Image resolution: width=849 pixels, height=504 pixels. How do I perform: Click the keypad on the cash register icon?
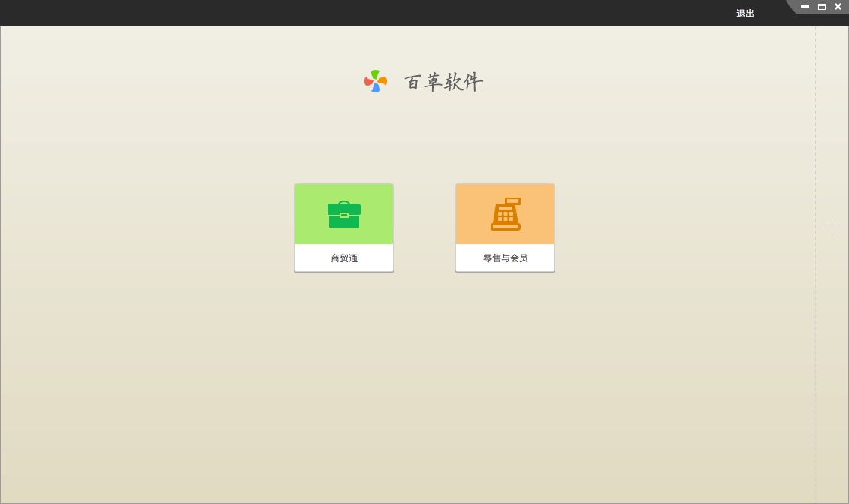[505, 216]
